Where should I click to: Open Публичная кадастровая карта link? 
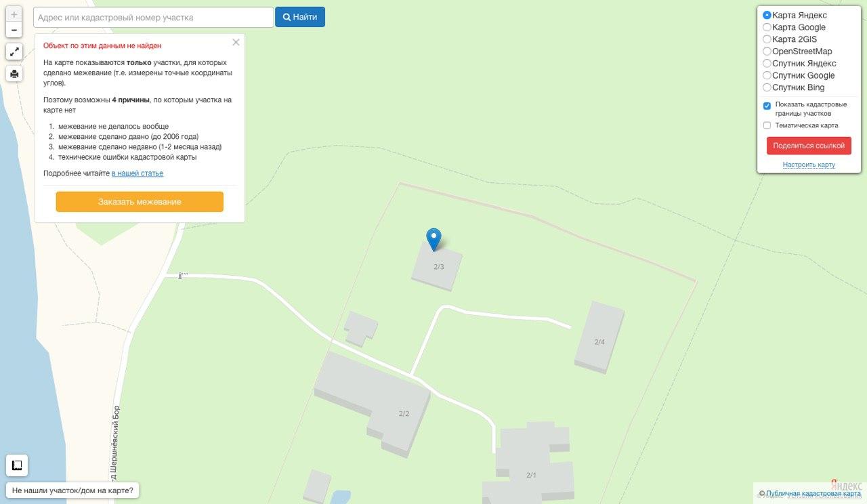(813, 494)
